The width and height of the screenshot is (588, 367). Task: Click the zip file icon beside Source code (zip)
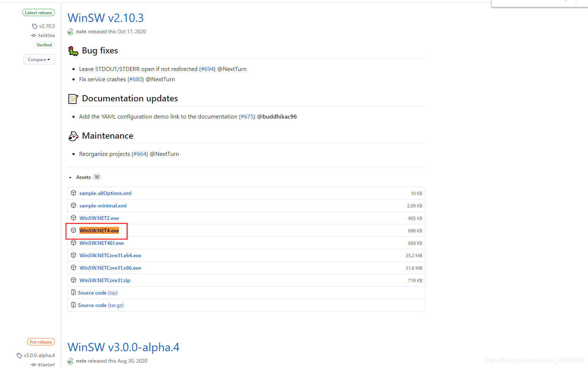(73, 292)
